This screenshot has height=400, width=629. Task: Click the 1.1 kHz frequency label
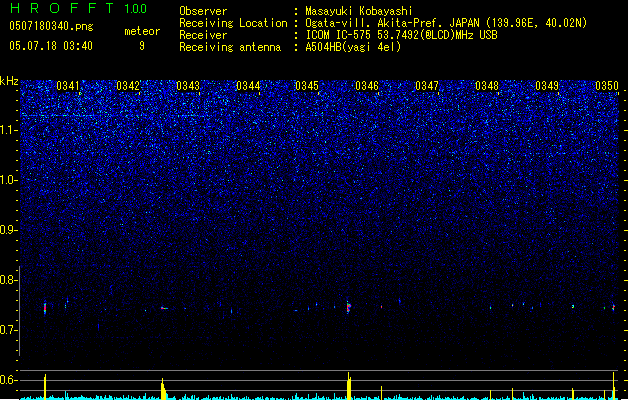pos(9,130)
